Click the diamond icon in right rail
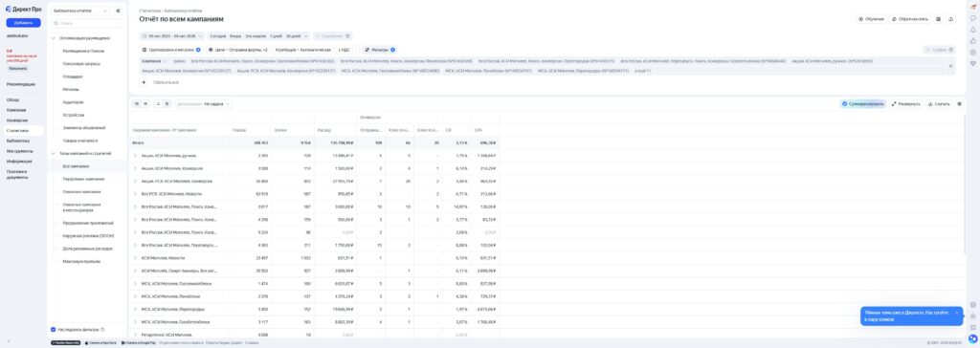 click(x=973, y=63)
